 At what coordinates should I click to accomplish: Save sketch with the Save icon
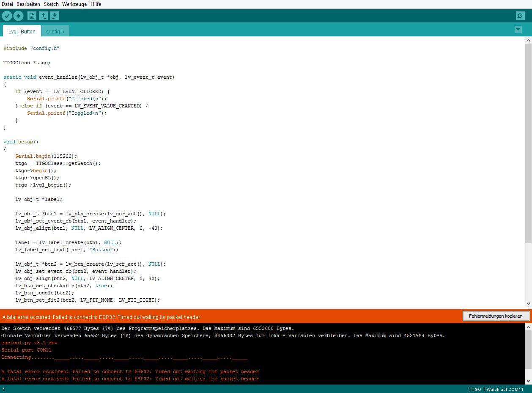55,16
